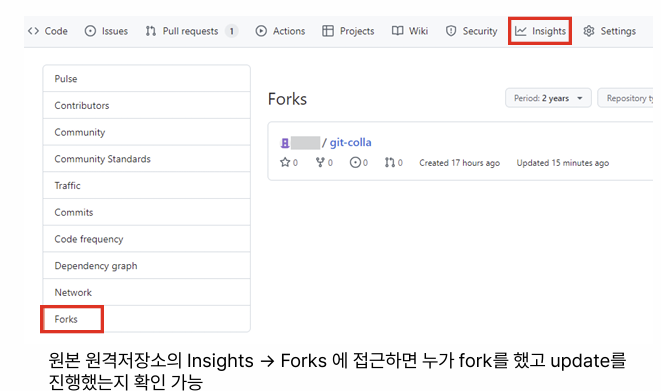The height and width of the screenshot is (391, 661).
Task: Select Community Standards in the sidebar
Action: pos(146,159)
